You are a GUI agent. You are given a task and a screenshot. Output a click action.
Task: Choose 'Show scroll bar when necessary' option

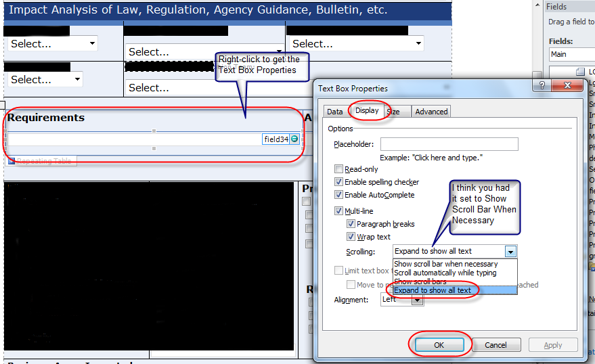446,264
